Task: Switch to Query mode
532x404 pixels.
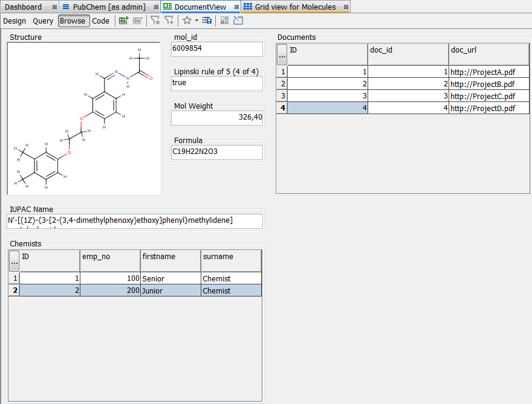Action: (43, 21)
